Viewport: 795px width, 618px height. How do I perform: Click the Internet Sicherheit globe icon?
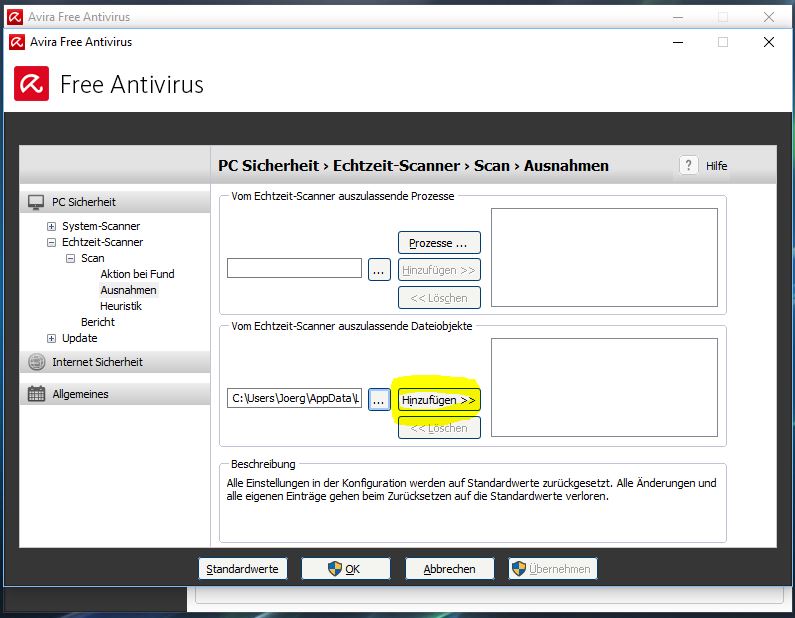click(x=36, y=362)
